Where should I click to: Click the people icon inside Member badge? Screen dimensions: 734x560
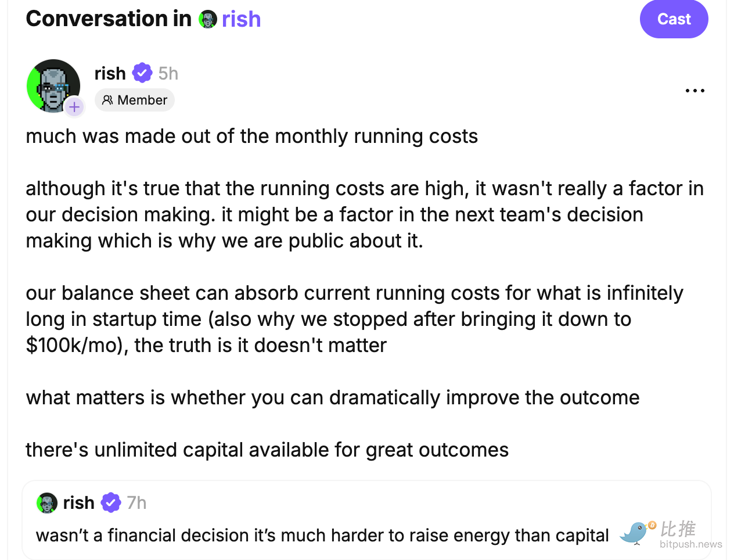pos(107,100)
